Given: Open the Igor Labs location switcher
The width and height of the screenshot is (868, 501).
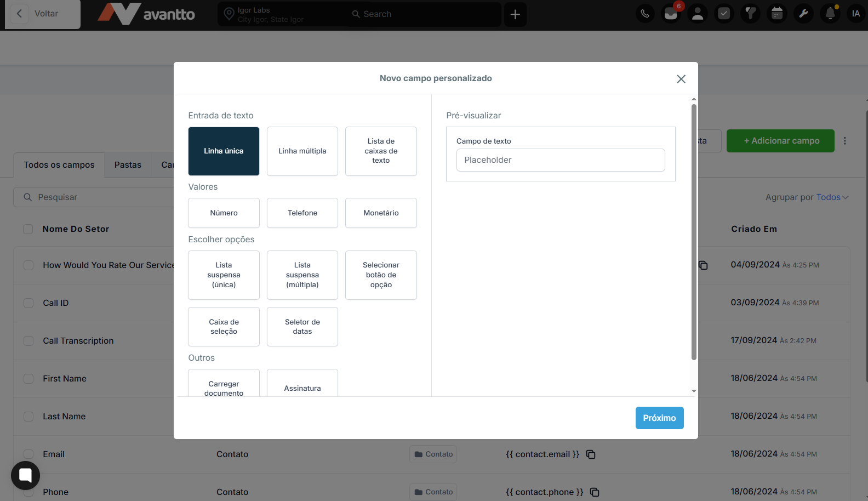Looking at the screenshot, I should pos(282,14).
